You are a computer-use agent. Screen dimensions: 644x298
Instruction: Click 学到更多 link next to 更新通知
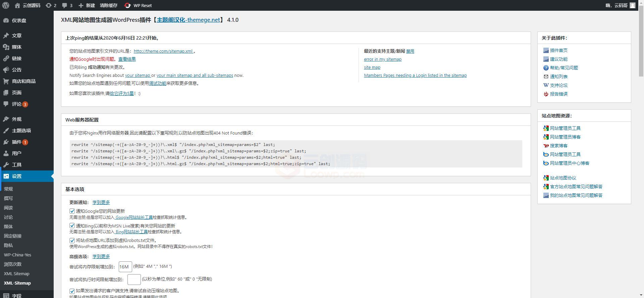101,202
